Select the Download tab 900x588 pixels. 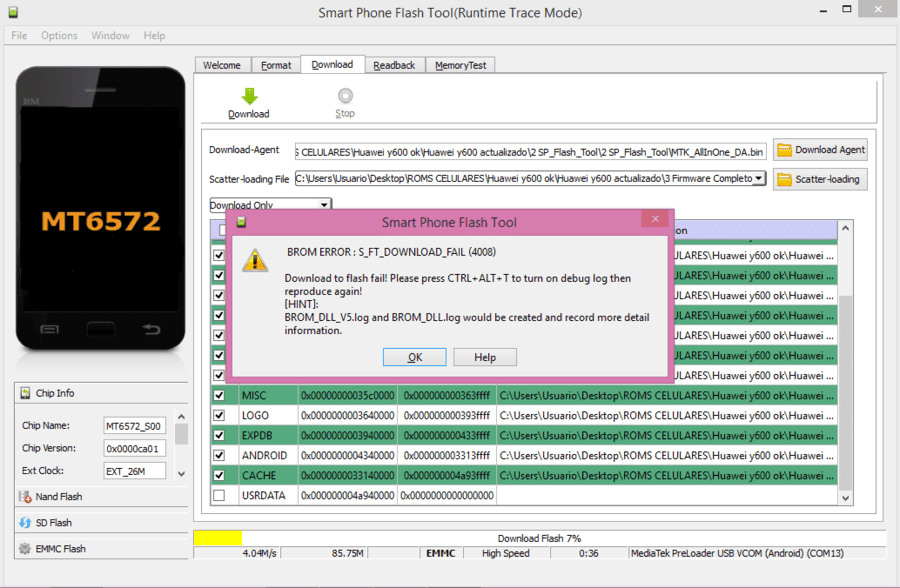pos(332,64)
